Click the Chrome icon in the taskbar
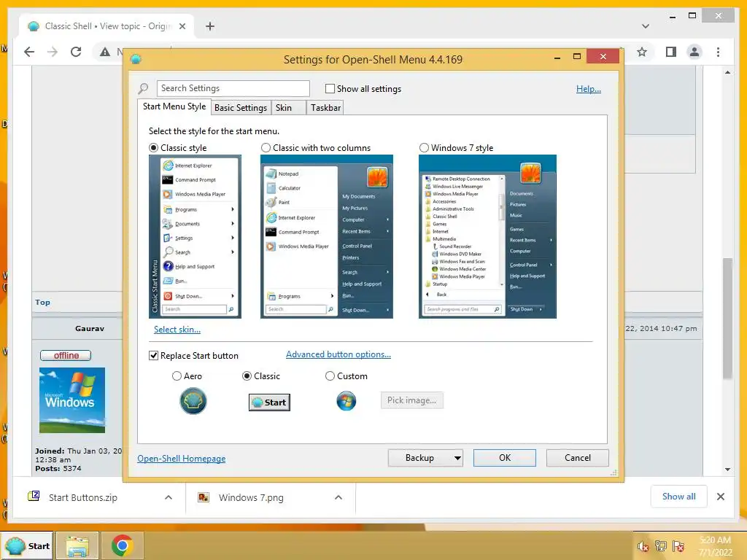747x560 pixels. [x=122, y=545]
